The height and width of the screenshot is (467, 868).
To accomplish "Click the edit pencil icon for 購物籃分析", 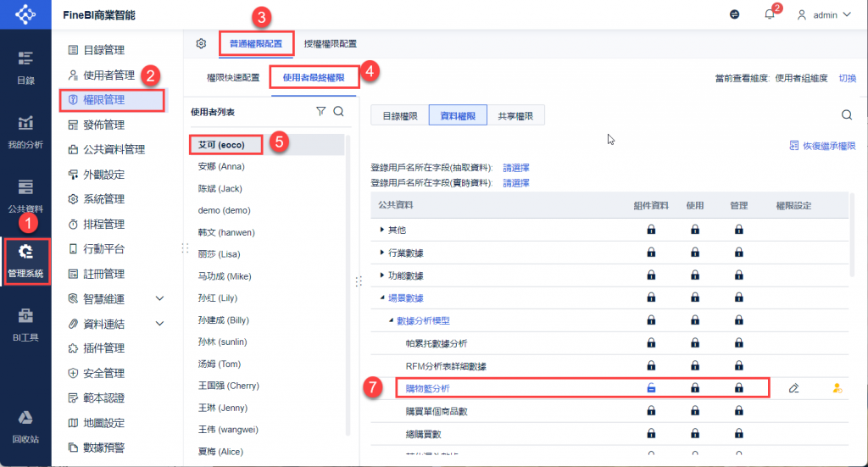I will point(793,388).
